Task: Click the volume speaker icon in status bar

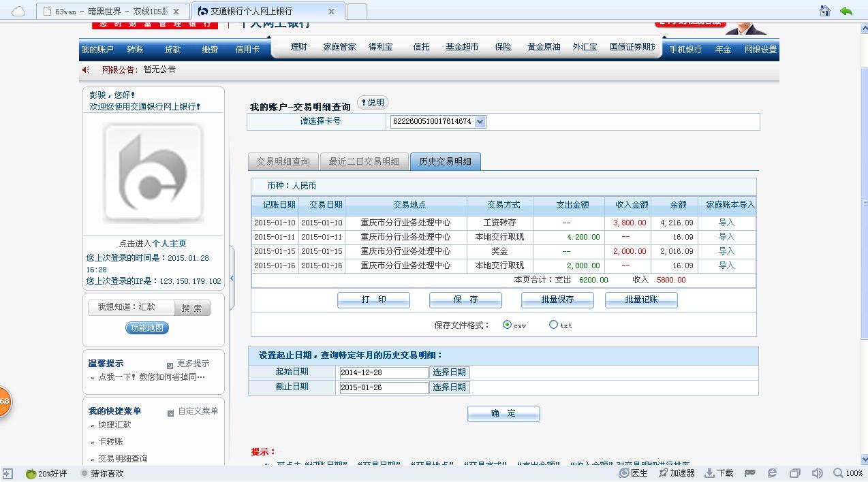Action: click(818, 473)
